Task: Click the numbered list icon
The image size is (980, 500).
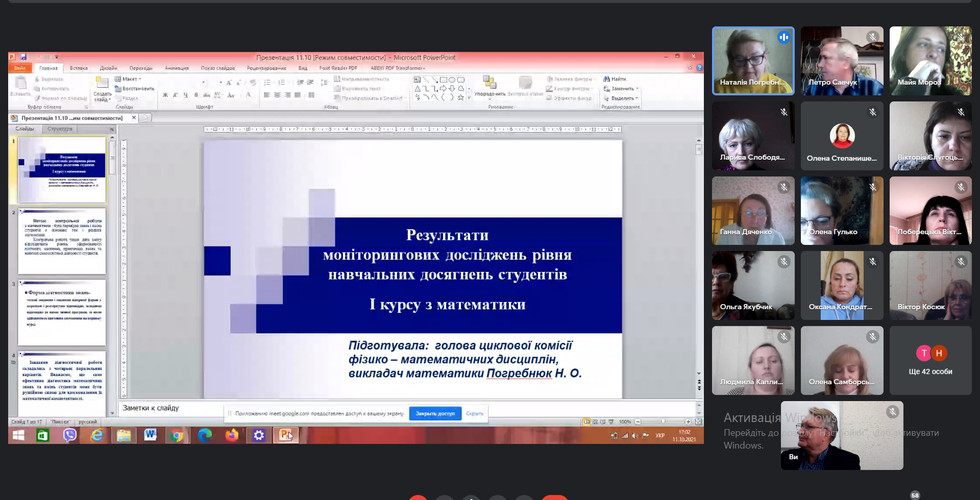Action: pos(280,82)
